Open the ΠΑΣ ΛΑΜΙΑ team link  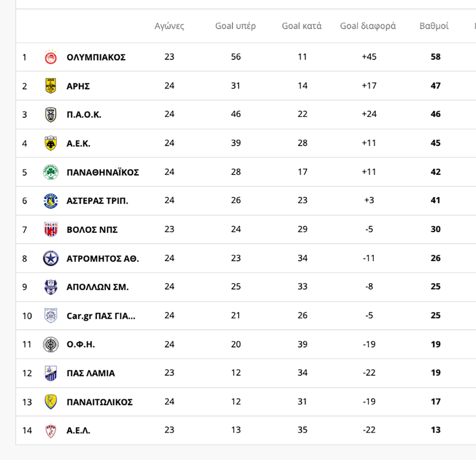(x=91, y=373)
